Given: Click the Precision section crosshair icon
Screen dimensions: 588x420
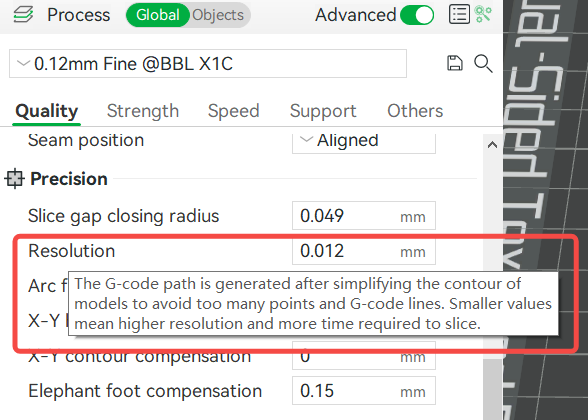Looking at the screenshot, I should coord(15,178).
